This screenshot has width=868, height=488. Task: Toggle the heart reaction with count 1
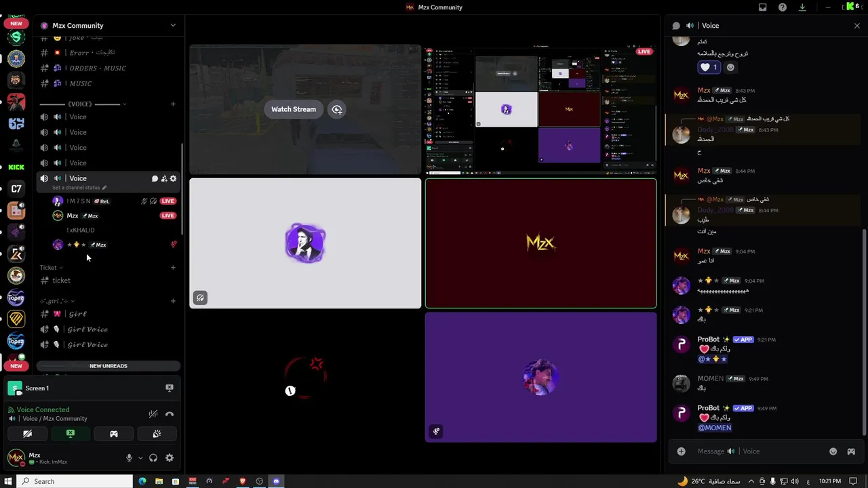(709, 67)
